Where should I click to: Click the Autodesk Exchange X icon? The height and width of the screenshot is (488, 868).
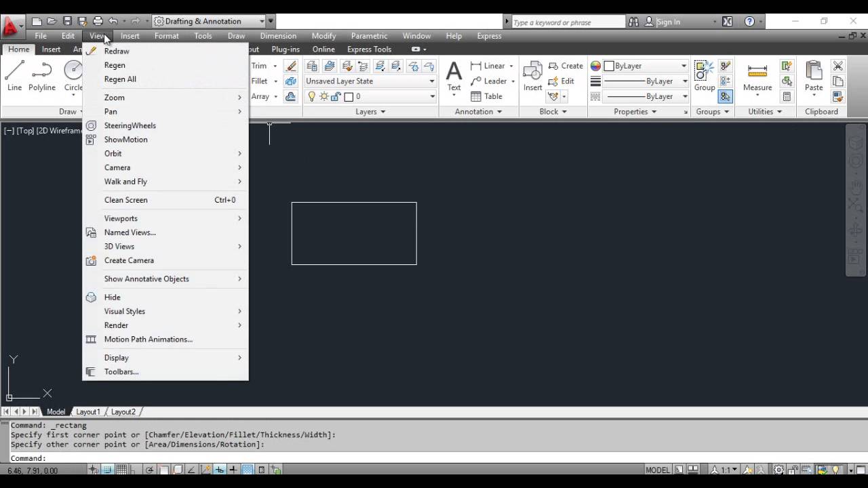click(x=727, y=22)
